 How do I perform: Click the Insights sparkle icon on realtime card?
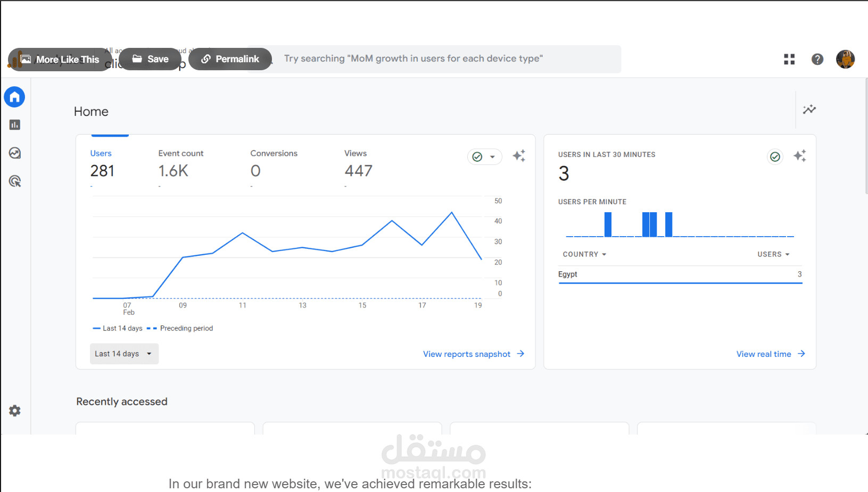click(799, 156)
